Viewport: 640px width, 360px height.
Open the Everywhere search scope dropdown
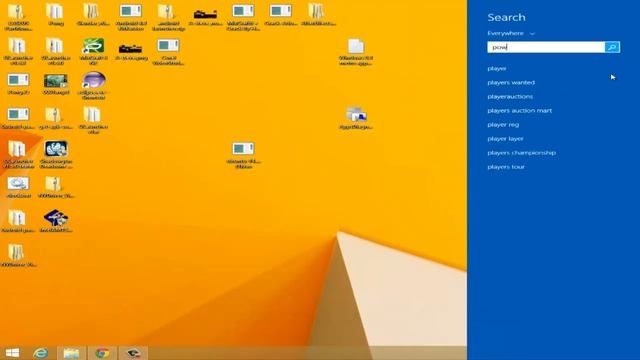pos(511,33)
